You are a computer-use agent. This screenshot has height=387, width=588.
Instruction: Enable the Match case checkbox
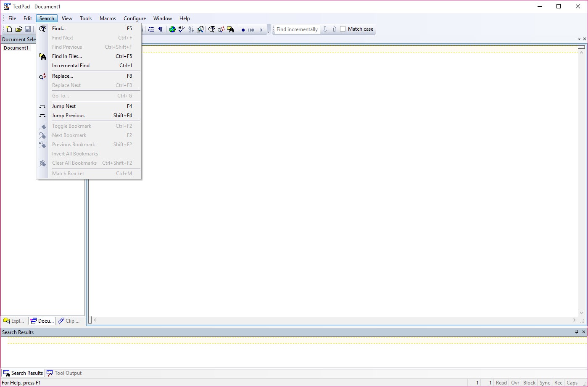click(343, 29)
